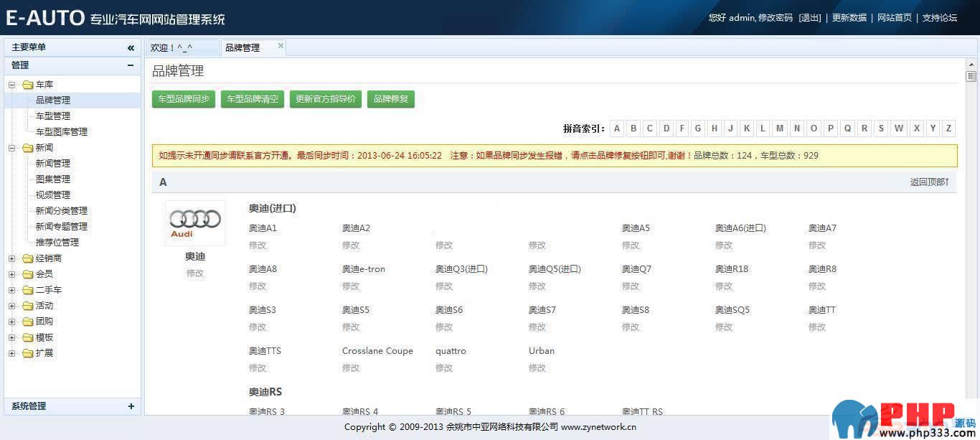Jump to pinyin index letter A
Screen dimensions: 980x440
click(x=617, y=128)
